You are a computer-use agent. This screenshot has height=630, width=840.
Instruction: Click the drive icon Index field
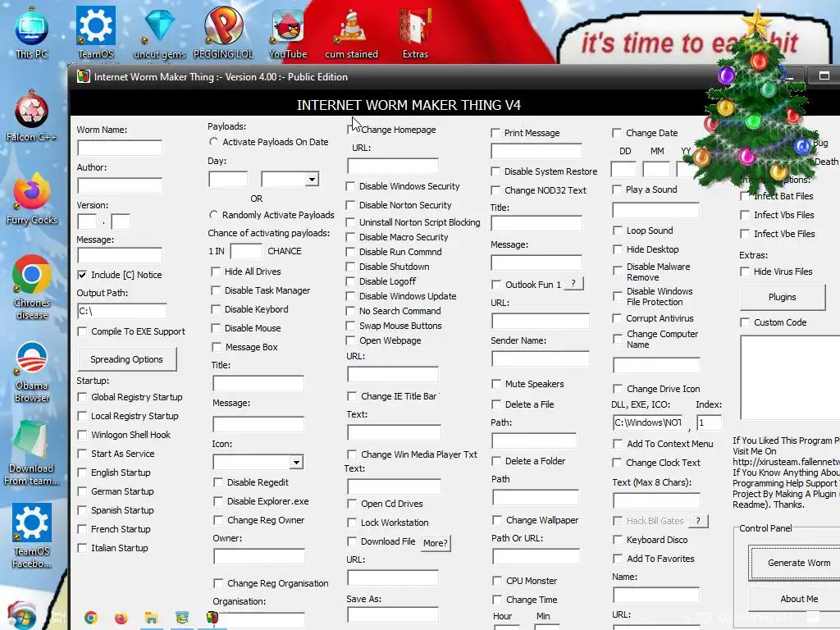coord(710,422)
